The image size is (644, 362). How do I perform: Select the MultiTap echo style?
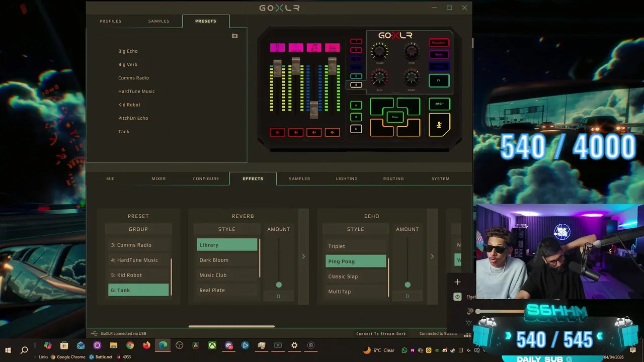(x=356, y=292)
